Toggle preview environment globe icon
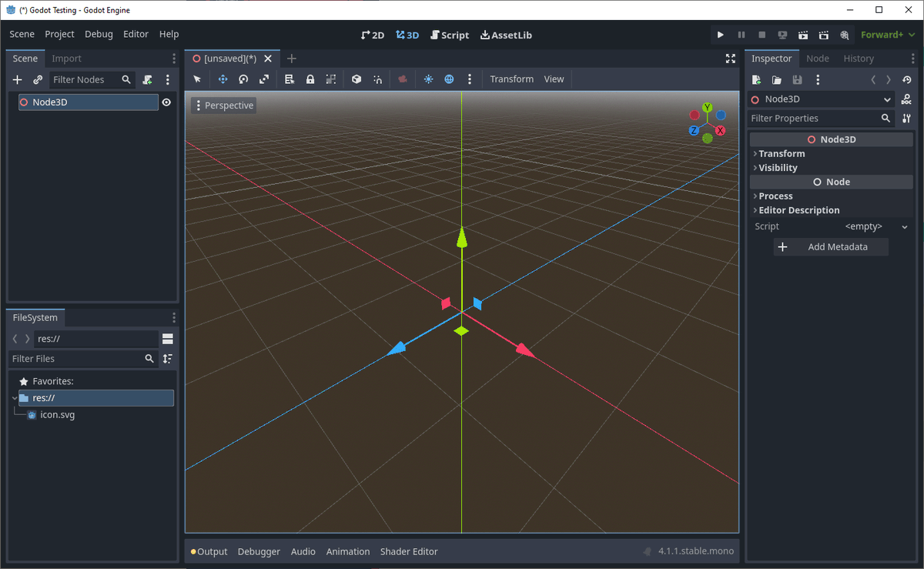This screenshot has height=569, width=924. coord(449,79)
